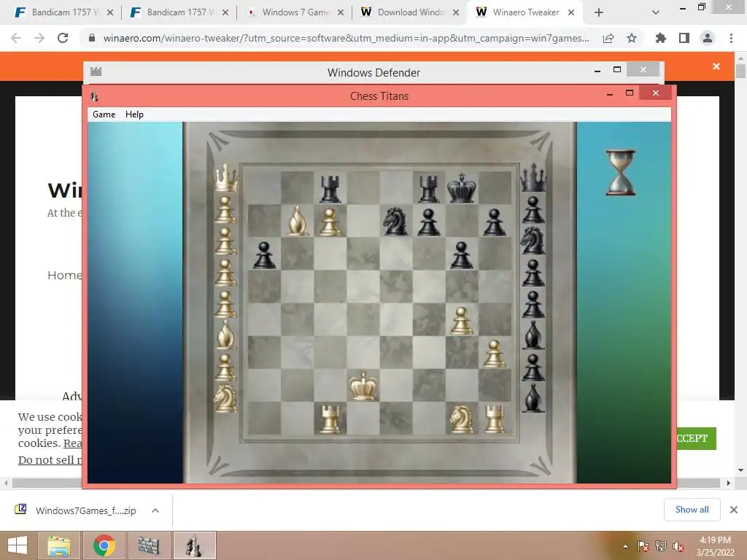Close the Windows 7 Games tab
747x560 pixels.
point(341,13)
